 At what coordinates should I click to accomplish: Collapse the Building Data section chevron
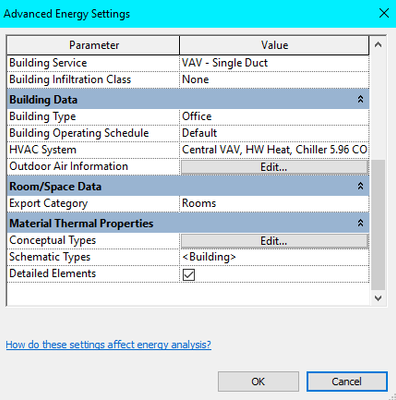coord(360,99)
